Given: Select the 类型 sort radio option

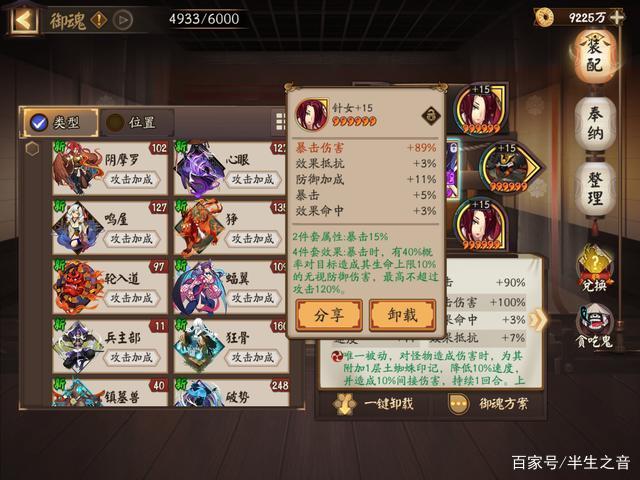Looking at the screenshot, I should coord(60,122).
